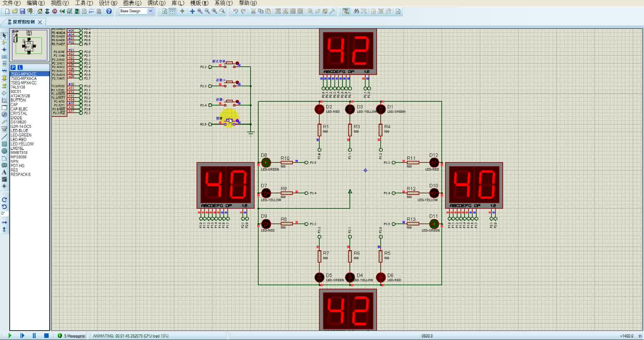Open the Base Design dropdown
The image size is (644, 340).
click(150, 11)
